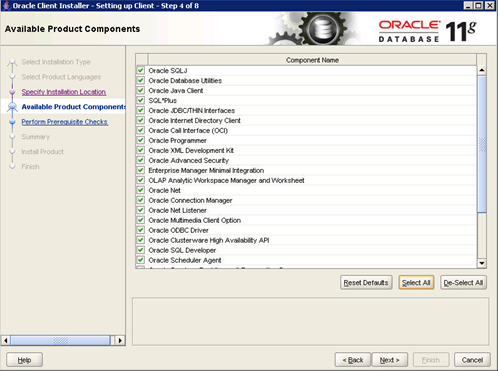
Task: Click the Oracle Scheduler Agent row text
Action: [185, 260]
